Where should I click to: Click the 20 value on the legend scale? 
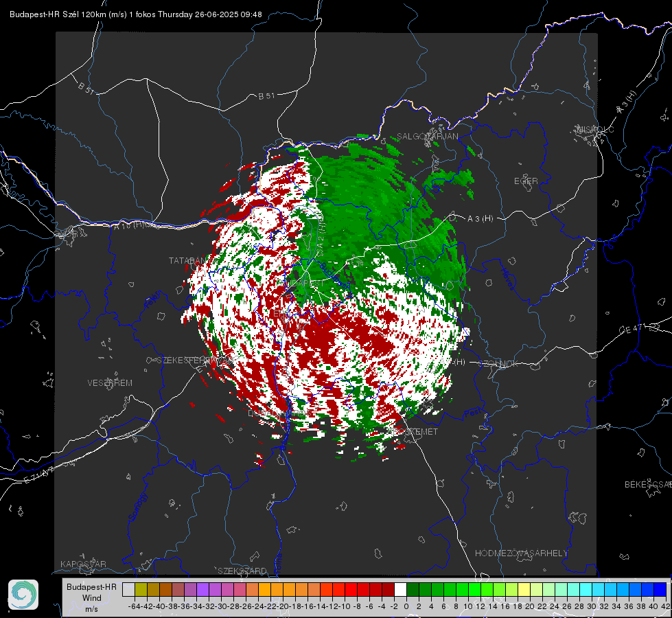click(x=530, y=606)
